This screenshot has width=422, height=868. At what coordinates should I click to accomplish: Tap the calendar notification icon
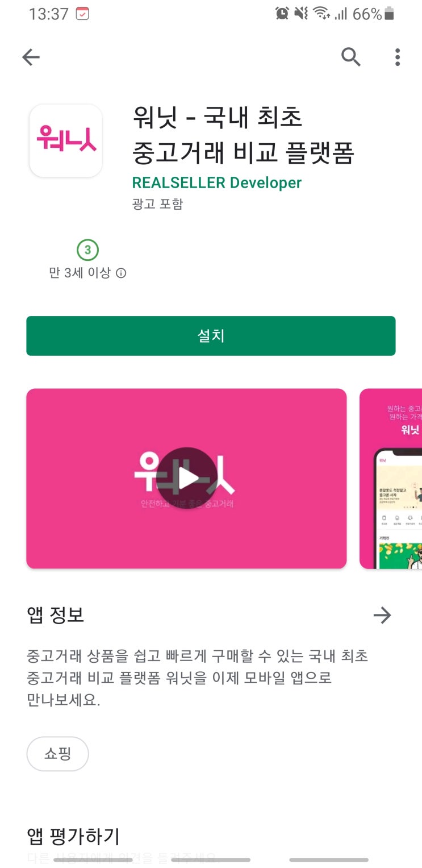pyautogui.click(x=82, y=14)
